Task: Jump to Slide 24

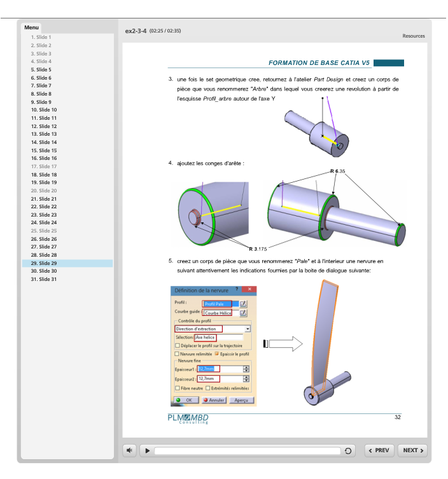Action: [x=44, y=222]
